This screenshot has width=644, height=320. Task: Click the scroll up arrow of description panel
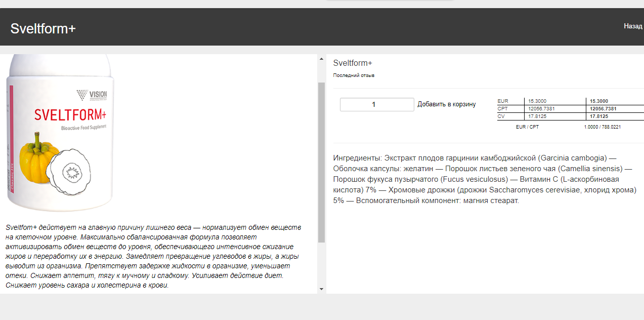[x=321, y=59]
